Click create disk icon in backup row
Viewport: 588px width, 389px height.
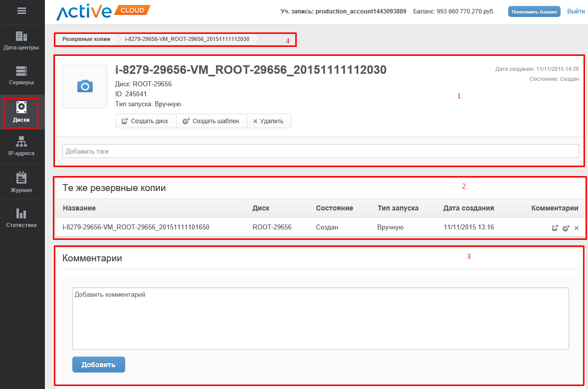555,228
